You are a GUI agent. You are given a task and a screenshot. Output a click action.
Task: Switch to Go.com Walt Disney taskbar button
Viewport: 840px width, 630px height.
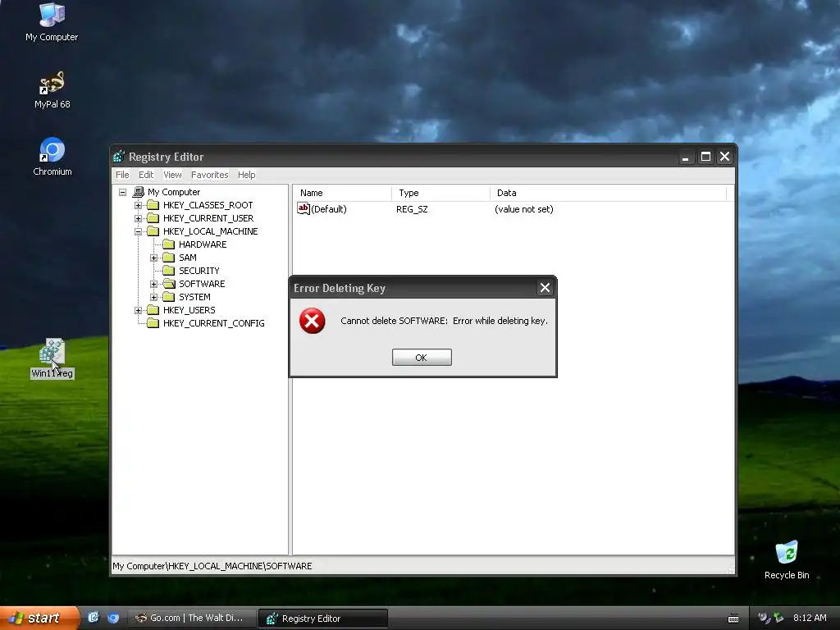point(192,619)
